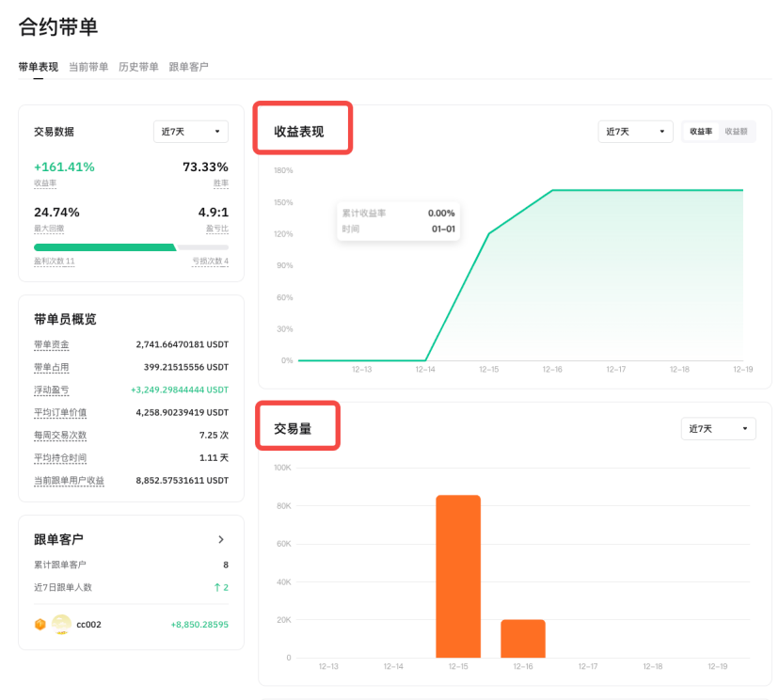Click the orange hexagon badge beside cc002
779x700 pixels.
40,624
